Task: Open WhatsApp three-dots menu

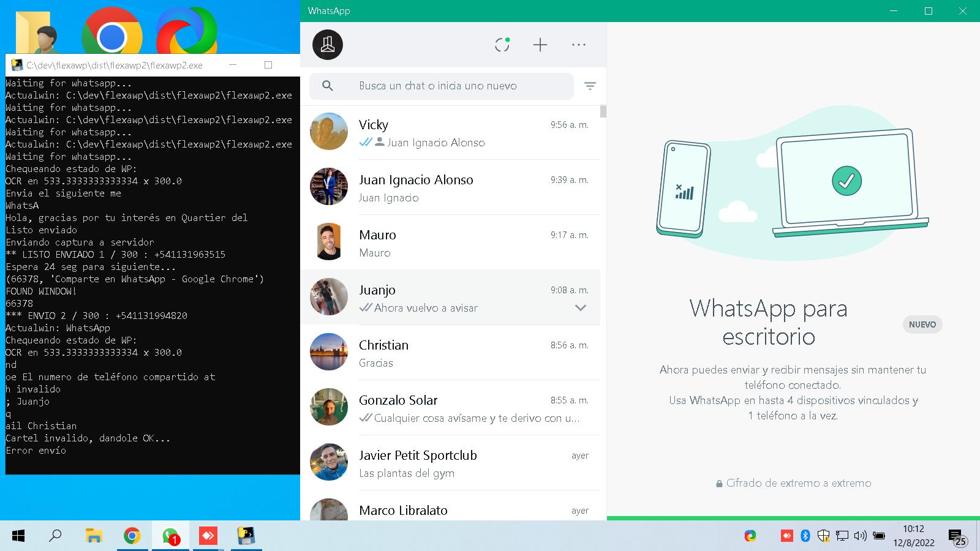Action: [578, 45]
